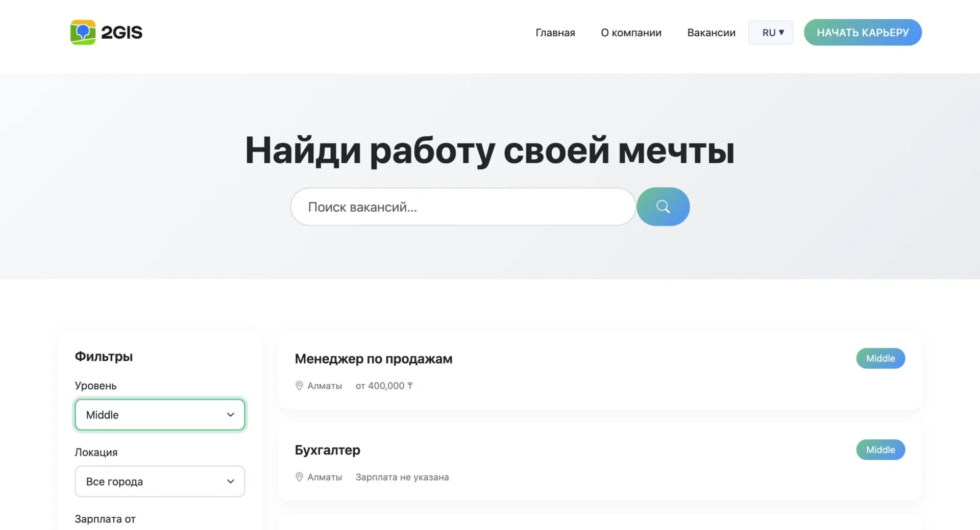This screenshot has width=980, height=530.
Task: Click the location pin in the Бухгалтер card
Action: tap(299, 477)
